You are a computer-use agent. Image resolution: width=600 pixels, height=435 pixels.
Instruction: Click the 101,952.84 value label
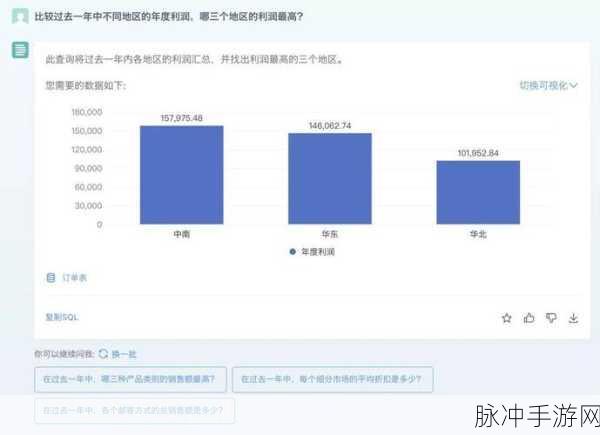coord(478,153)
